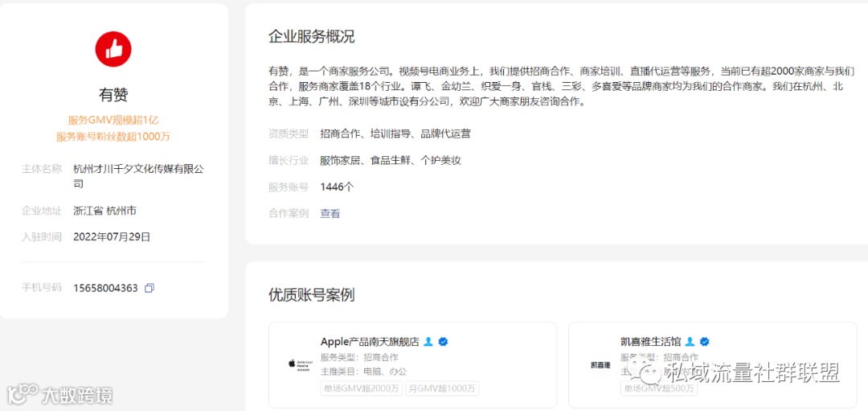Click blue verified badge beside 凯喜雅生活馆
Screen dimensions: 868x411
[705, 342]
